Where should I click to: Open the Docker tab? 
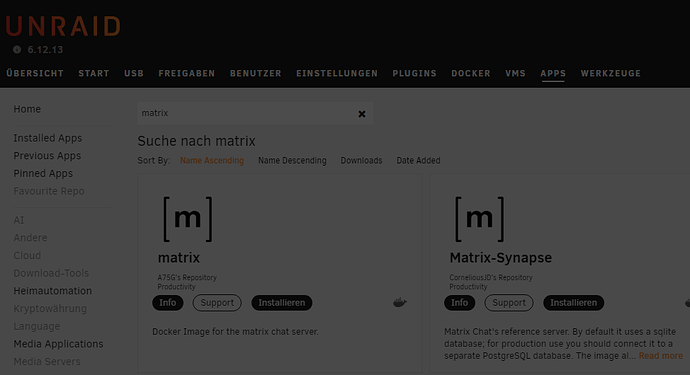click(470, 74)
